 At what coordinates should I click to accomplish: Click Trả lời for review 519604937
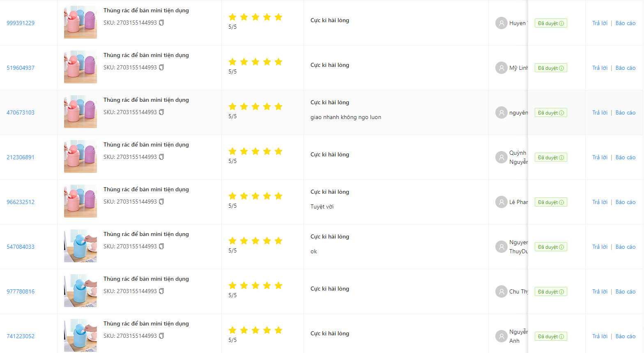coord(600,68)
